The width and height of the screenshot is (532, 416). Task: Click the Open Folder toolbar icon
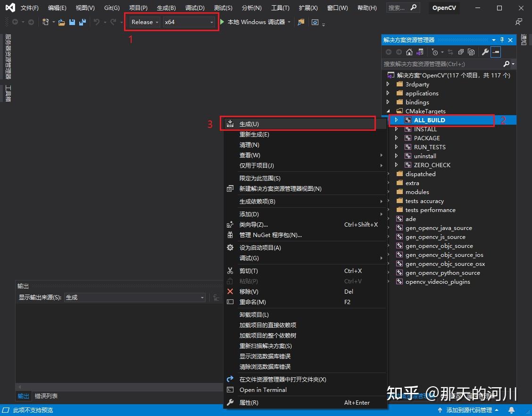point(61,22)
